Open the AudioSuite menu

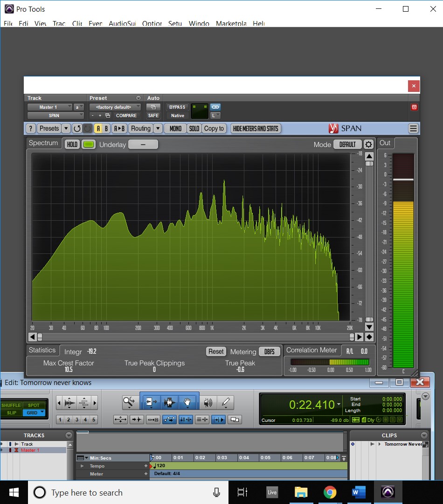pyautogui.click(x=122, y=23)
